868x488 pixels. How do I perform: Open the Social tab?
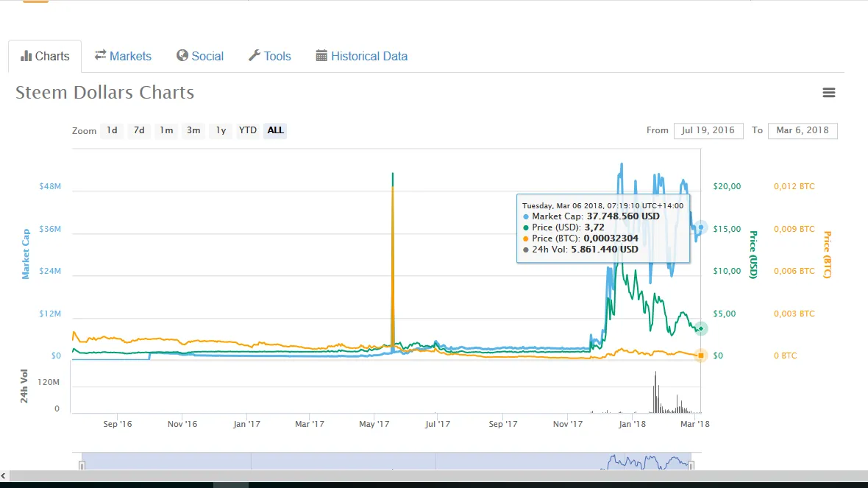tap(200, 56)
